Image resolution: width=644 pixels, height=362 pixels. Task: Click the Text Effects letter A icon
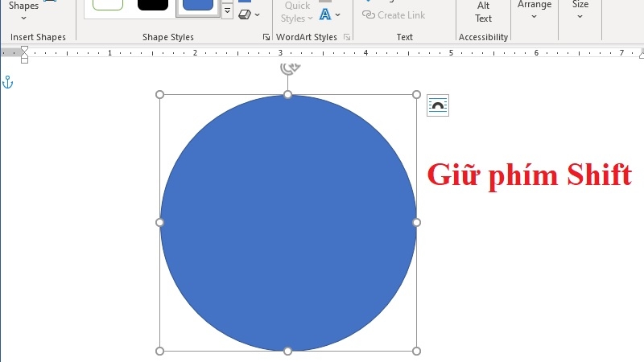point(325,14)
